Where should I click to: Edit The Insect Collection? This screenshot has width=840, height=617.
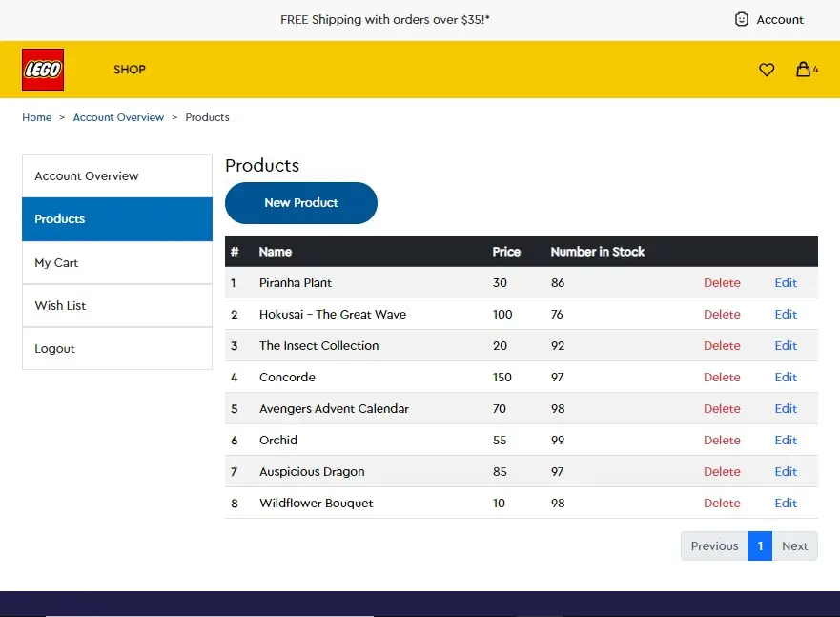click(x=786, y=346)
